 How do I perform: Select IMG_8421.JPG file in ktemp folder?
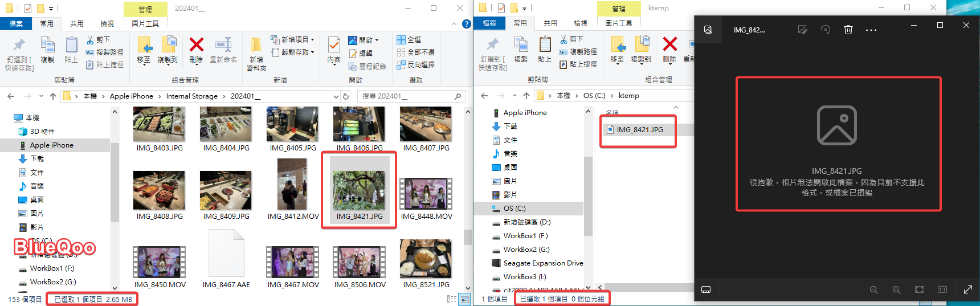tap(639, 130)
